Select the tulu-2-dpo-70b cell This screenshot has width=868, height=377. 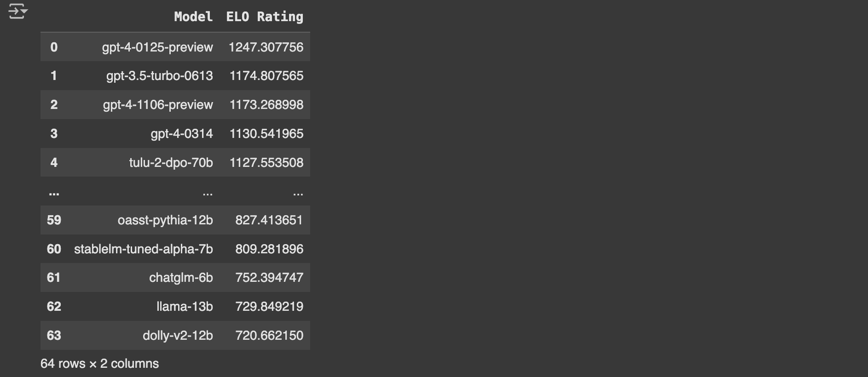coord(171,163)
